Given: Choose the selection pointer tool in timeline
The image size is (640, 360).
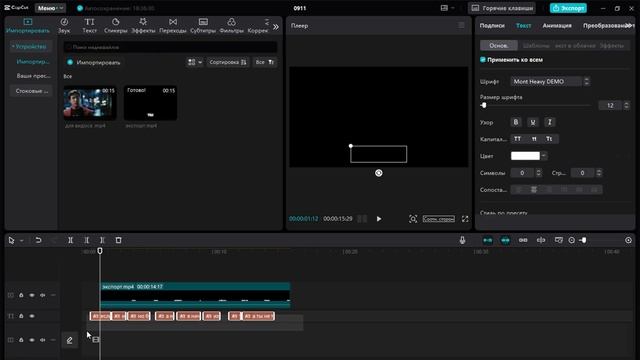Looking at the screenshot, I should [x=11, y=240].
